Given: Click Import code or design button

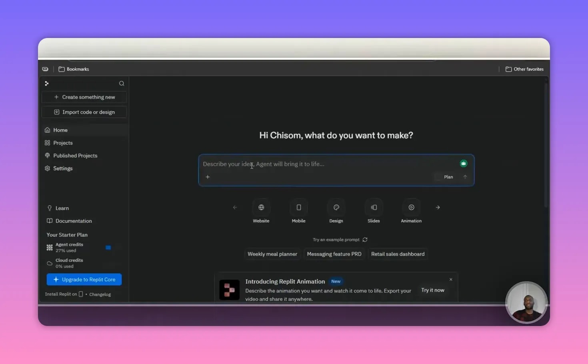Looking at the screenshot, I should (84, 112).
